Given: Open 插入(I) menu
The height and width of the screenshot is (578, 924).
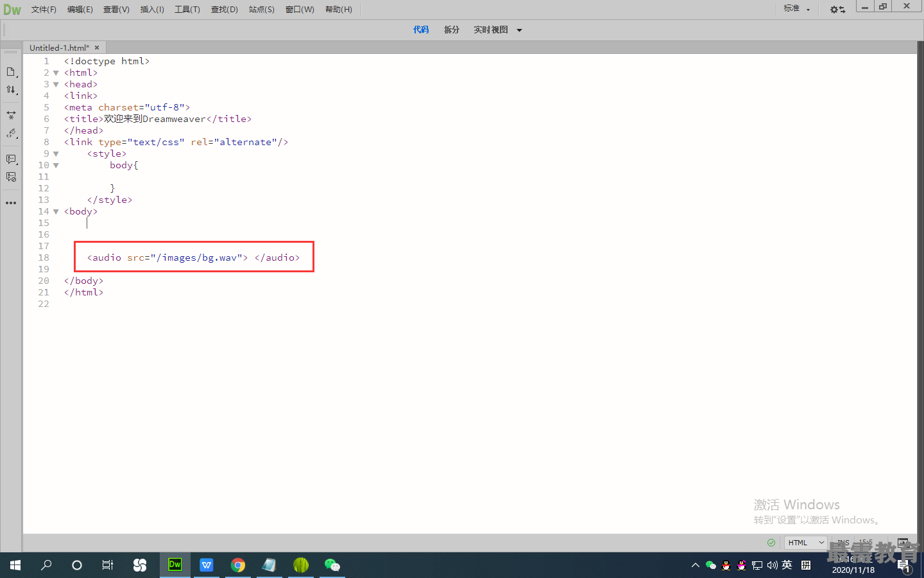Looking at the screenshot, I should coord(152,10).
